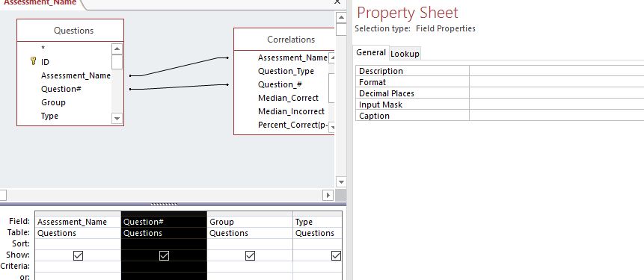644x280 pixels.
Task: Click the design pane scroll-up arrow
Action: click(x=341, y=18)
